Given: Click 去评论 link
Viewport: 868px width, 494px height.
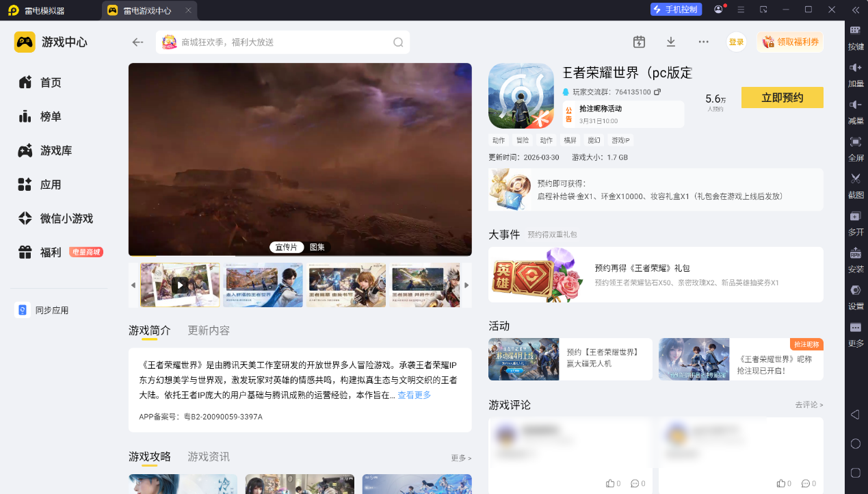Looking at the screenshot, I should click(x=809, y=405).
